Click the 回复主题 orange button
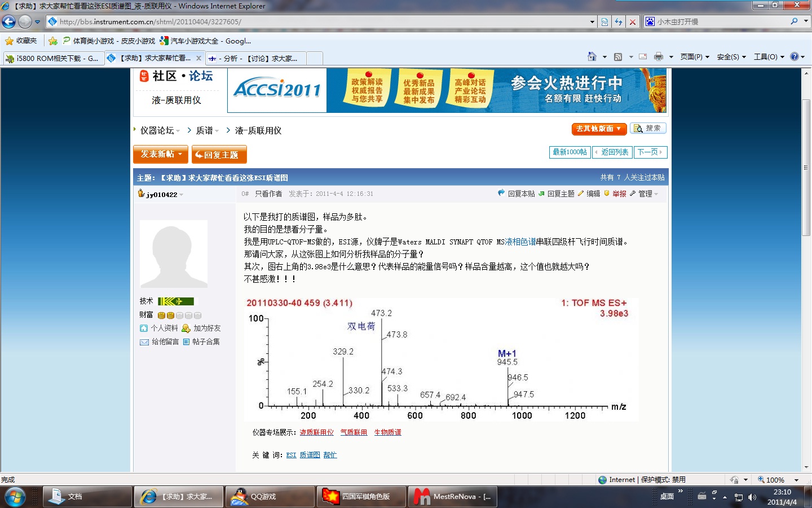This screenshot has height=508, width=812. coord(219,155)
